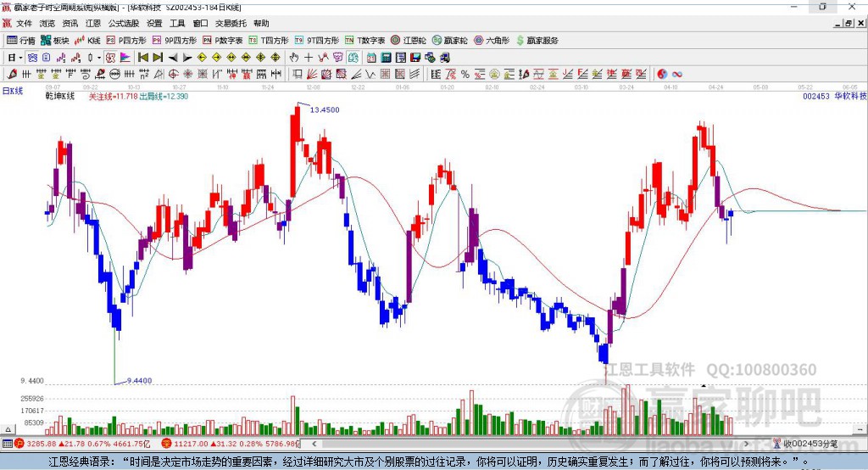Image resolution: width=868 pixels, height=470 pixels.
Task: Select the red pencil drawing tool
Action: pyautogui.click(x=12, y=75)
